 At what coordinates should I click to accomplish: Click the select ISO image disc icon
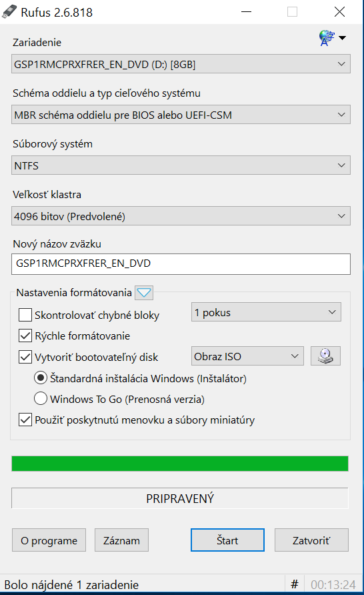click(325, 356)
